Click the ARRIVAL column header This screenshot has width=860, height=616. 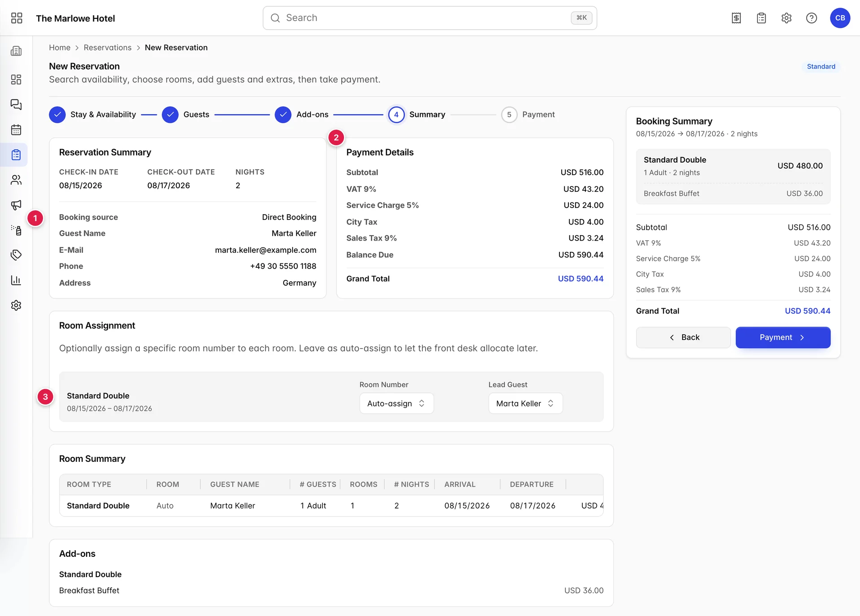coord(460,484)
